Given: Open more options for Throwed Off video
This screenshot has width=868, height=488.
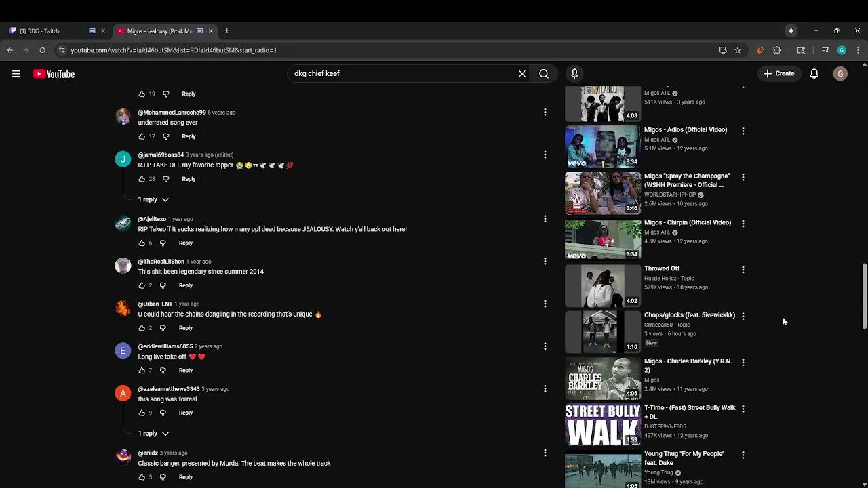Looking at the screenshot, I should [743, 270].
